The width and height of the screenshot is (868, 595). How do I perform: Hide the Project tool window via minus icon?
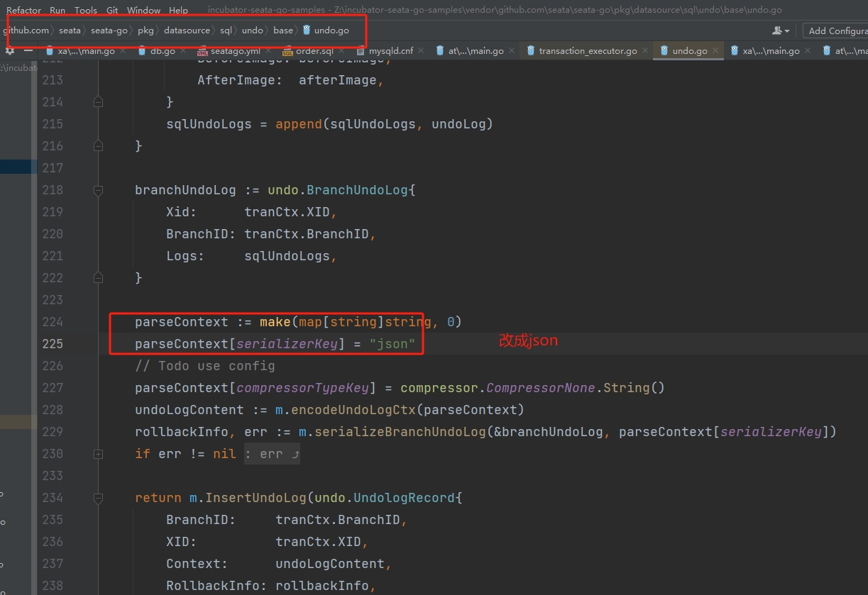pos(28,51)
